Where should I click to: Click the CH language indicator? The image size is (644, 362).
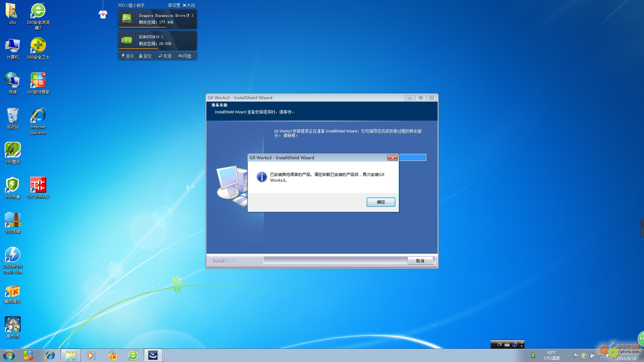tap(499, 345)
